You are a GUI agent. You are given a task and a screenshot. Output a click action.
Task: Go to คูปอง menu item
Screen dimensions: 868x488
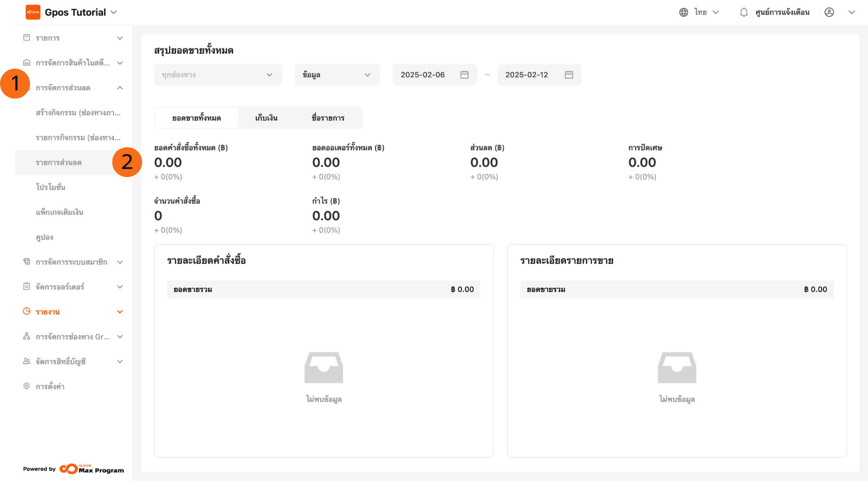pos(44,237)
